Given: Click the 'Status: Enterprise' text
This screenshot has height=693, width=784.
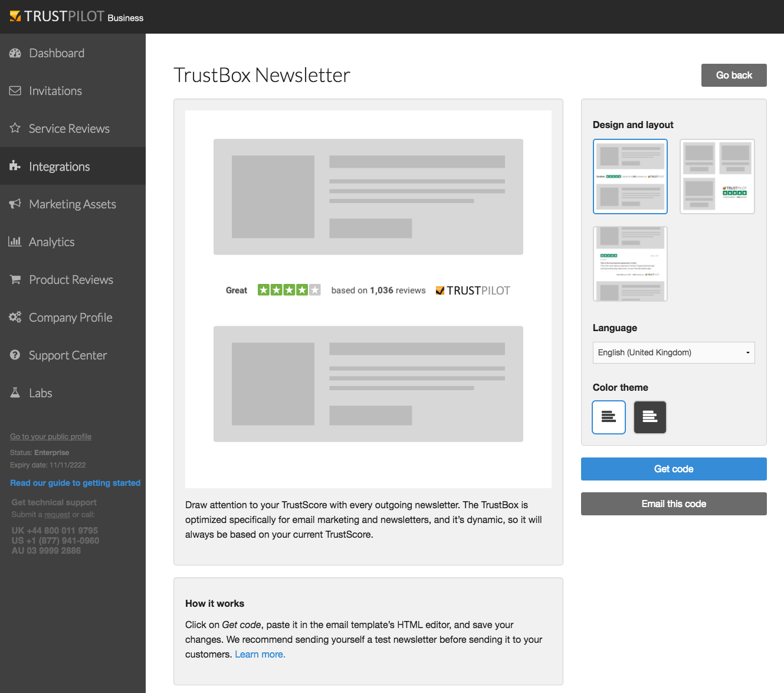Looking at the screenshot, I should [40, 453].
